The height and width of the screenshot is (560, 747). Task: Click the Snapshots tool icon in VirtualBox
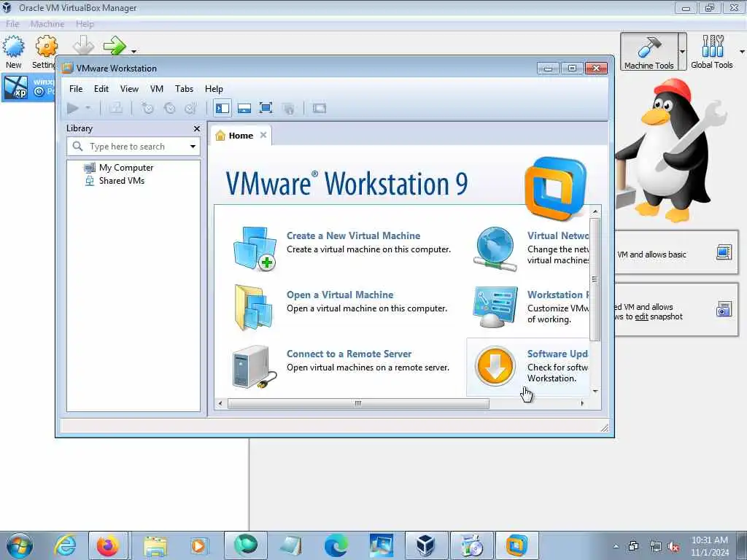click(x=724, y=309)
